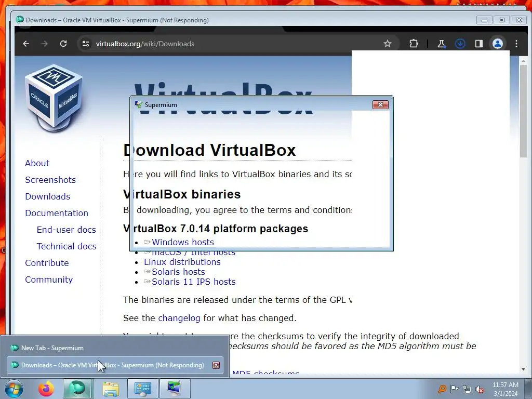Click the monitor application taskbar icon
The height and width of the screenshot is (399, 532).
(175, 389)
